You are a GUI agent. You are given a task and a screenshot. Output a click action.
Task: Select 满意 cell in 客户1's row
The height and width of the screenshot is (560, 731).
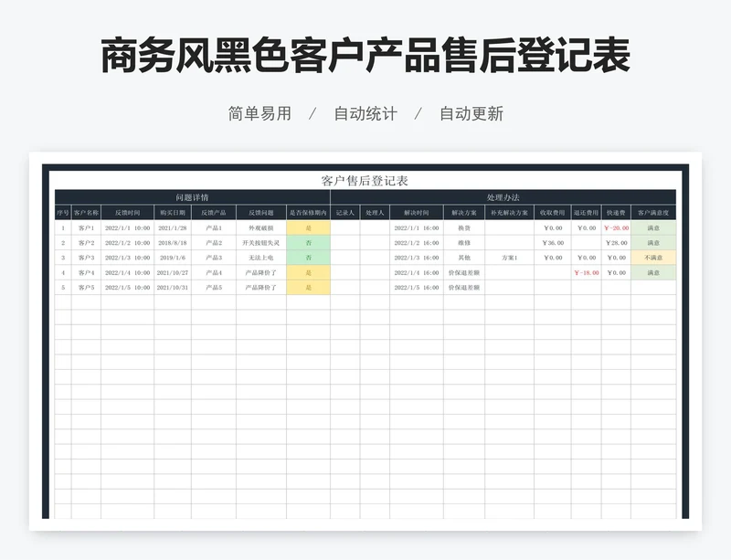click(x=653, y=228)
